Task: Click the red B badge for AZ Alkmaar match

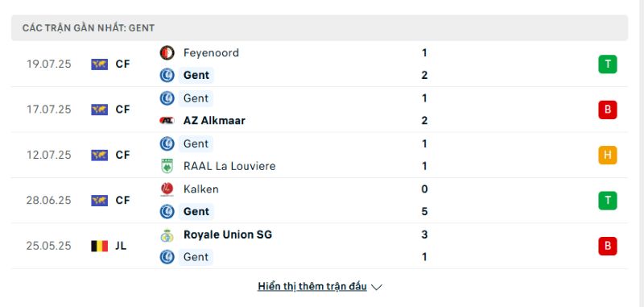Action: pyautogui.click(x=608, y=110)
